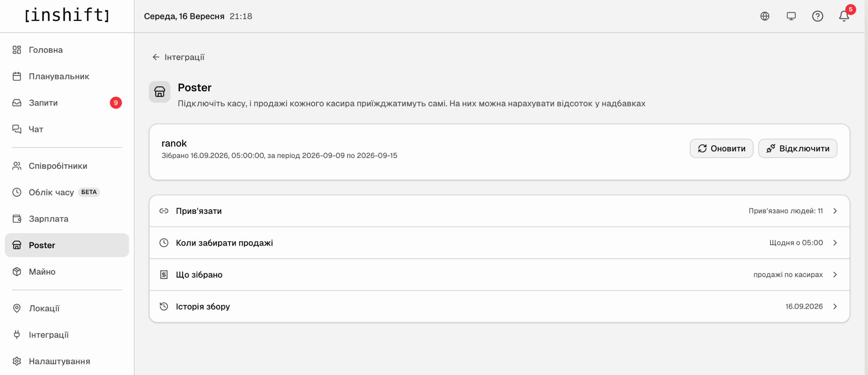
Task: Select Poster in the sidebar
Action: [67, 245]
